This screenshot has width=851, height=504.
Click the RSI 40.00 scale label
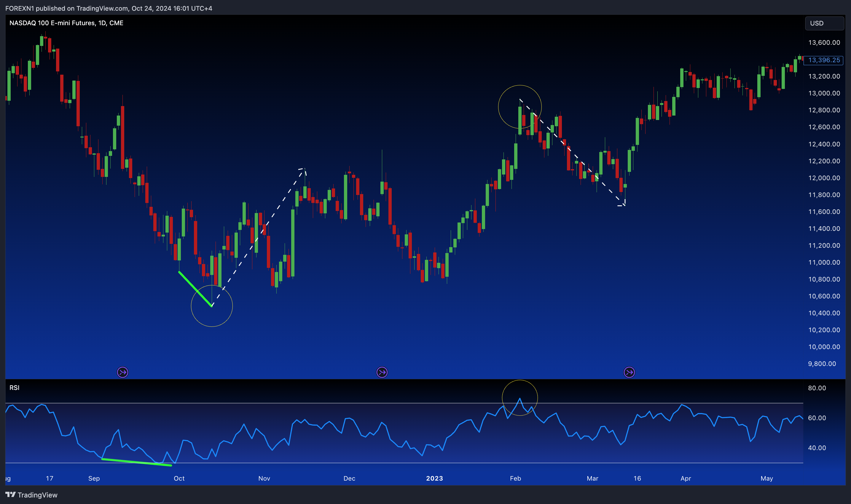pos(817,448)
